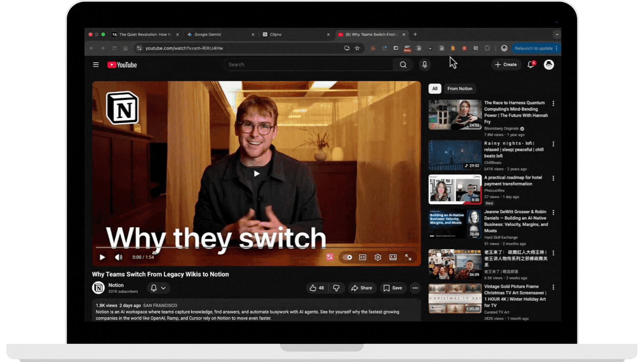Bookmark this page with star icon

tap(357, 48)
